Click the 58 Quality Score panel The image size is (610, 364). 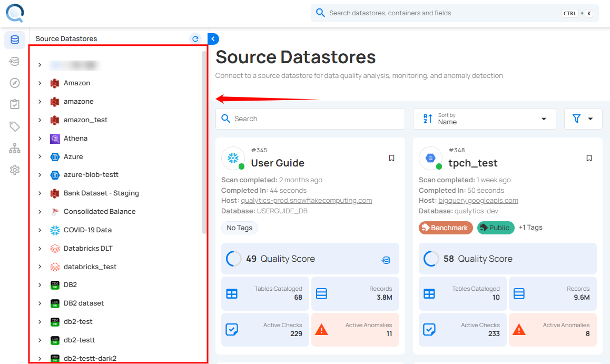(508, 259)
